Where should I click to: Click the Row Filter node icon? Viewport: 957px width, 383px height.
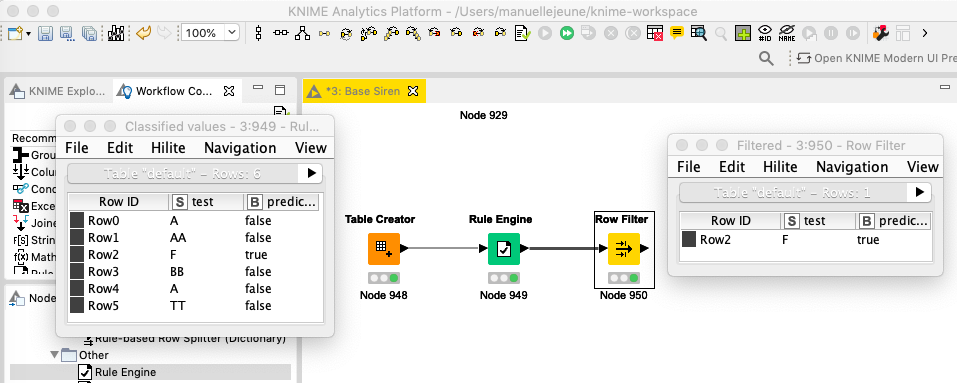(624, 249)
